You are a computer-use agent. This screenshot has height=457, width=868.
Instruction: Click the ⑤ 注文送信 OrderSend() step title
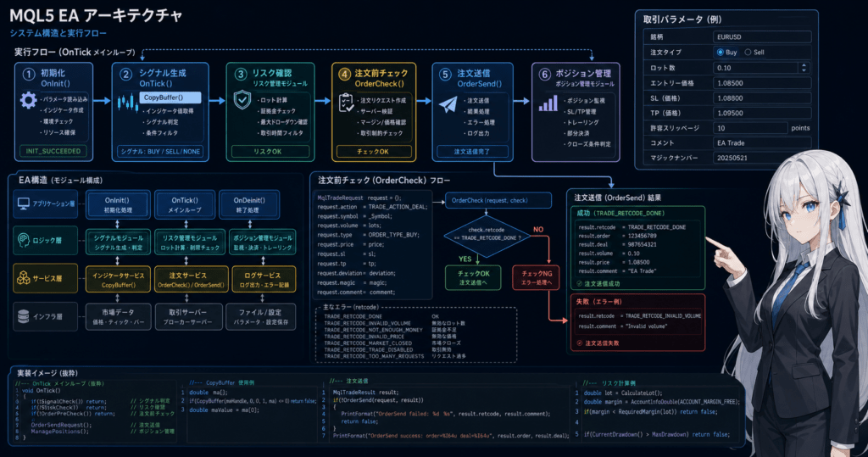click(x=470, y=78)
